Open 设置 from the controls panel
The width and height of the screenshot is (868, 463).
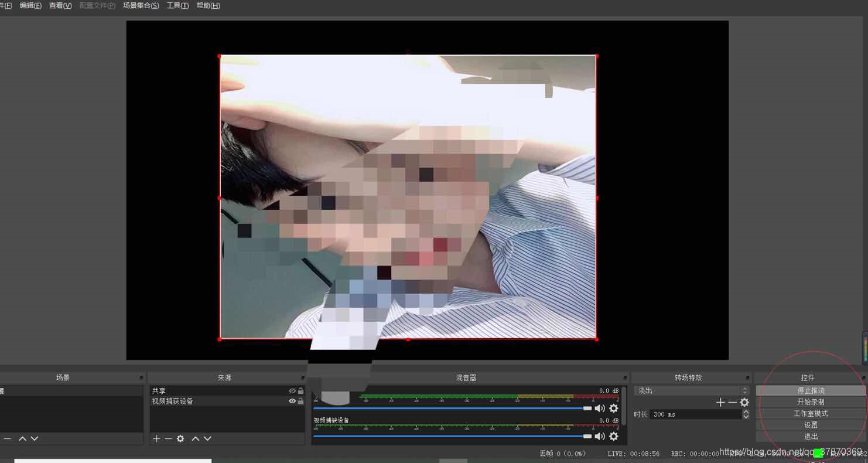click(x=811, y=425)
